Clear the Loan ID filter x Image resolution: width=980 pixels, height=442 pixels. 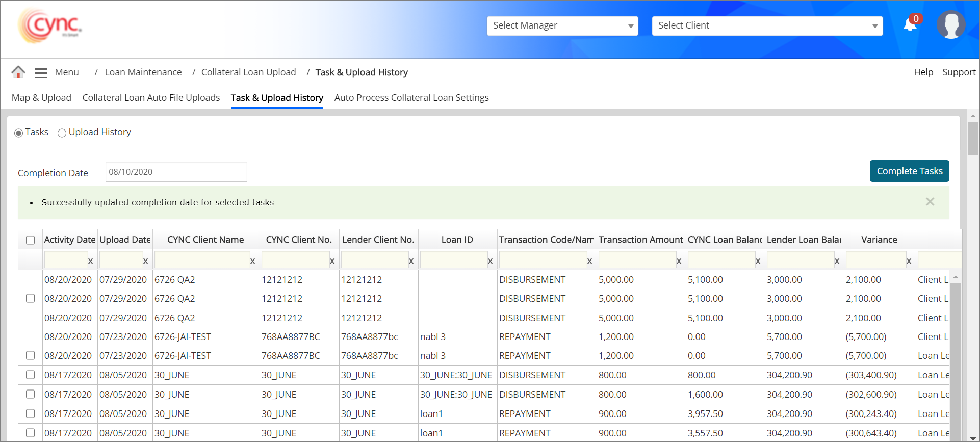click(x=490, y=261)
